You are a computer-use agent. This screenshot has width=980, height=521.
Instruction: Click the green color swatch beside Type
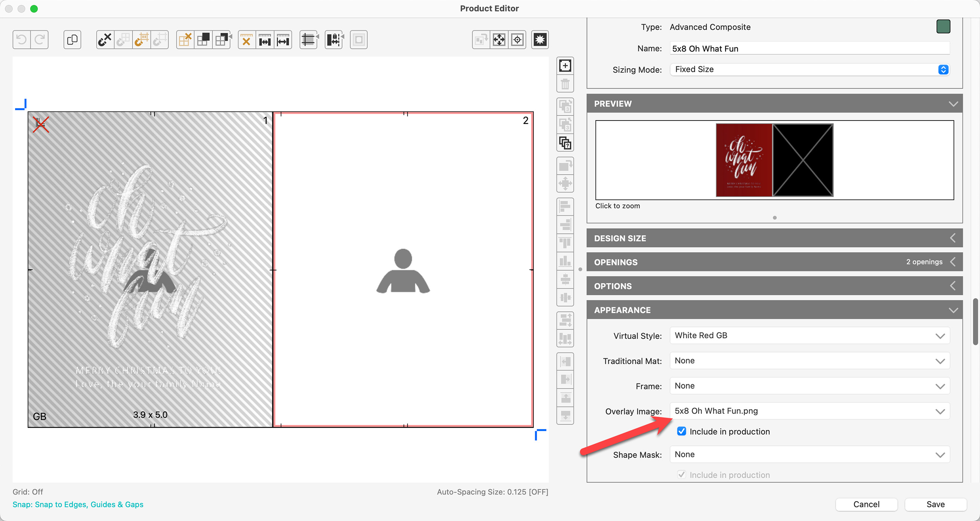(943, 27)
